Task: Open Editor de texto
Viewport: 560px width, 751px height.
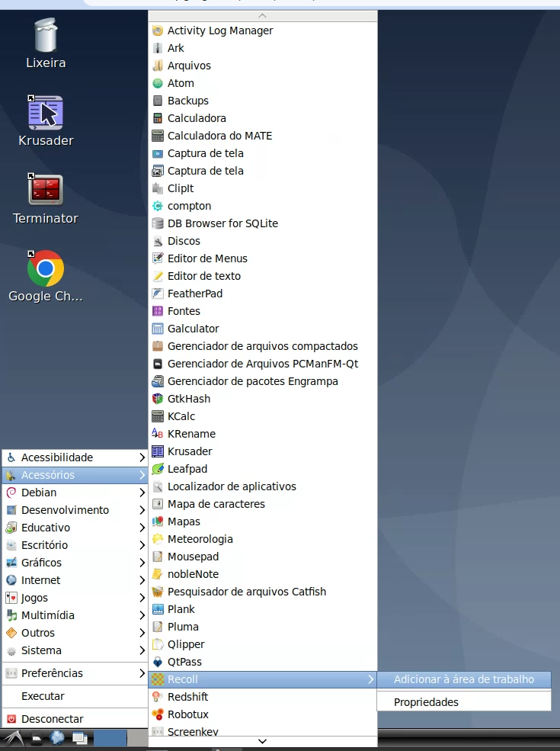Action: point(263,276)
